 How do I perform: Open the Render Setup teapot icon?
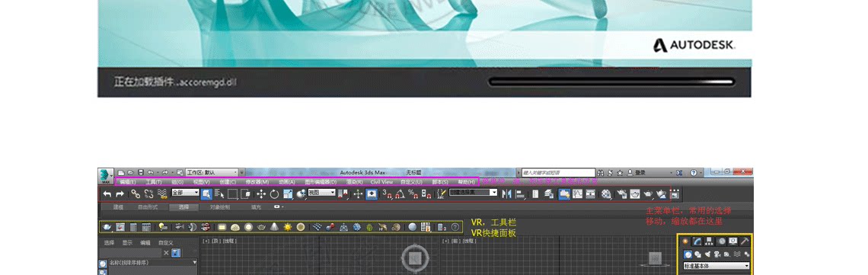[621, 194]
